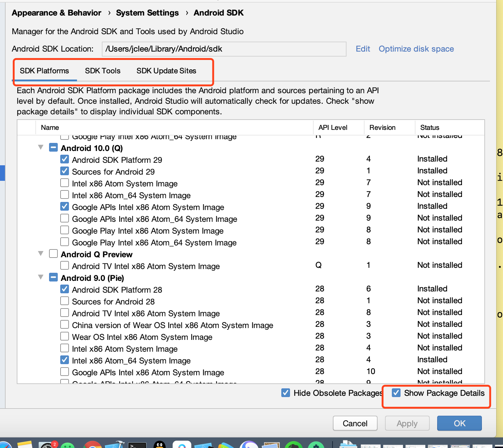Select the Android SDK Platform 29 row text
The width and height of the screenshot is (503, 448).
click(x=117, y=160)
